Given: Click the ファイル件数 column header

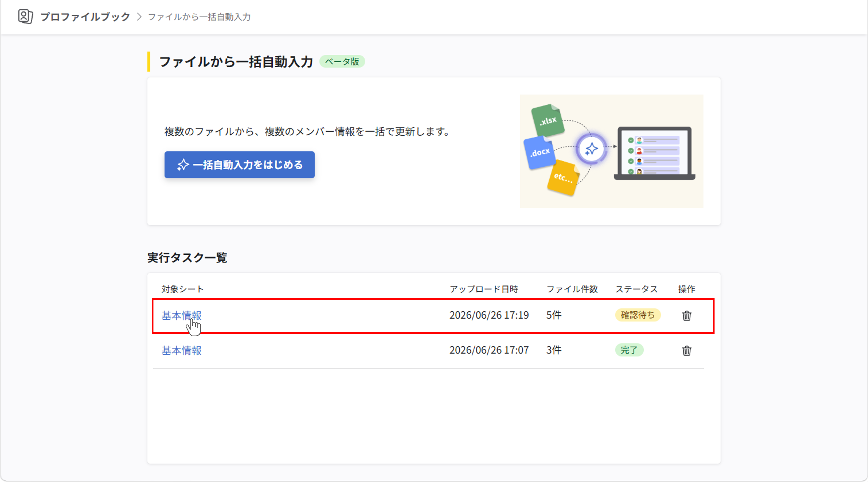Looking at the screenshot, I should 572,289.
